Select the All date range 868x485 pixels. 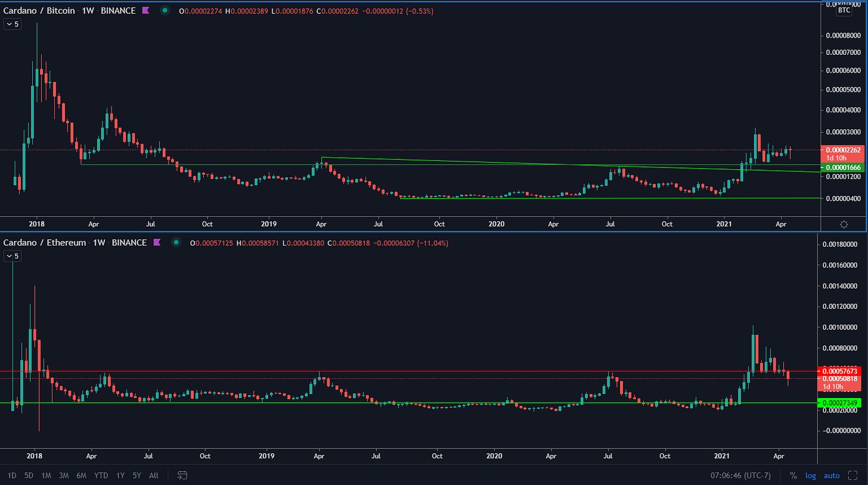pos(154,475)
